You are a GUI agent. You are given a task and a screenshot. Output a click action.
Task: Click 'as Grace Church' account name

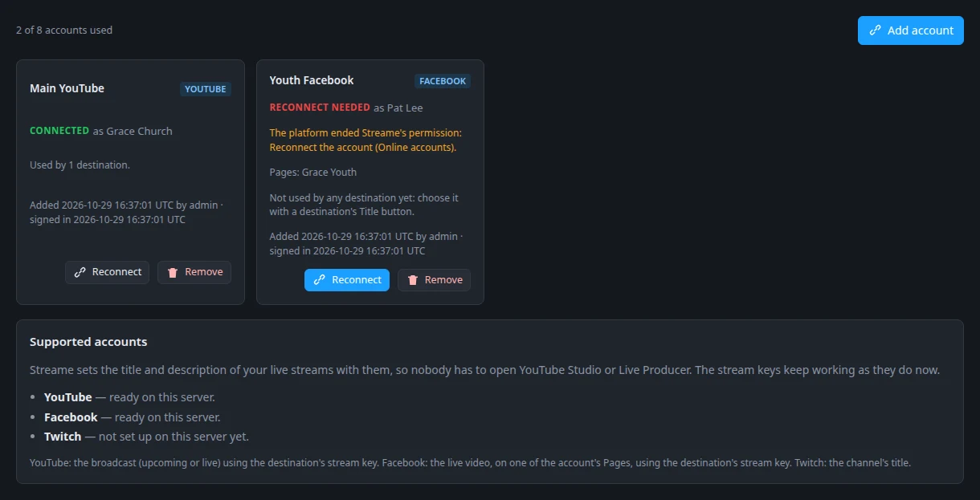click(x=133, y=131)
